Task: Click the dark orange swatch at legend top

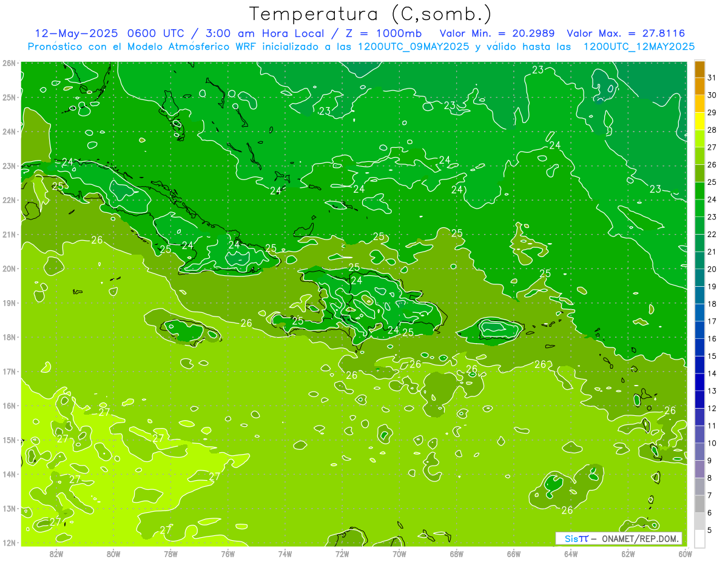Action: pyautogui.click(x=699, y=69)
